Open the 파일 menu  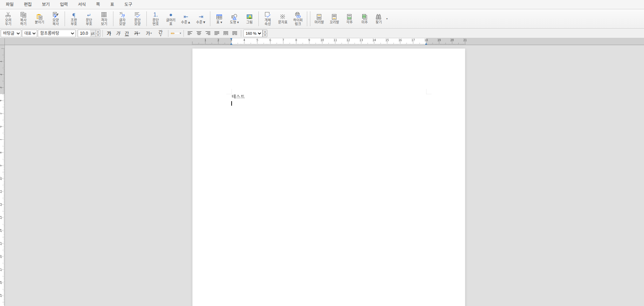point(10,4)
